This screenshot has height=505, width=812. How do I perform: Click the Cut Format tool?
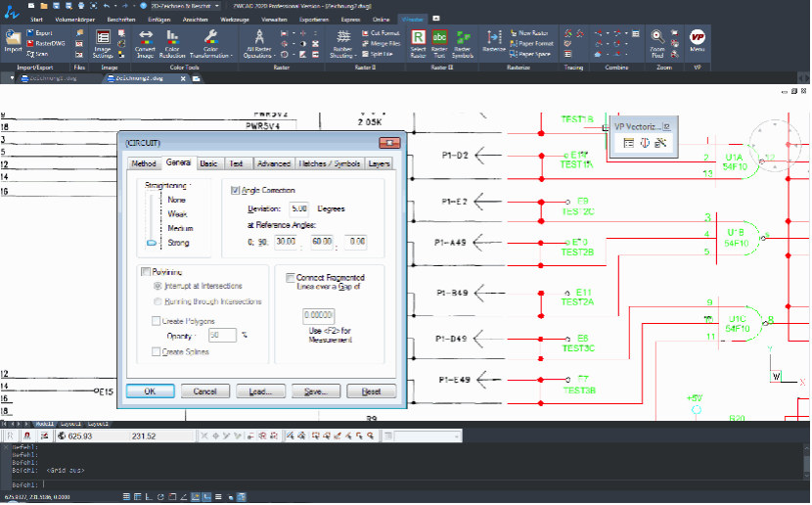pyautogui.click(x=381, y=33)
